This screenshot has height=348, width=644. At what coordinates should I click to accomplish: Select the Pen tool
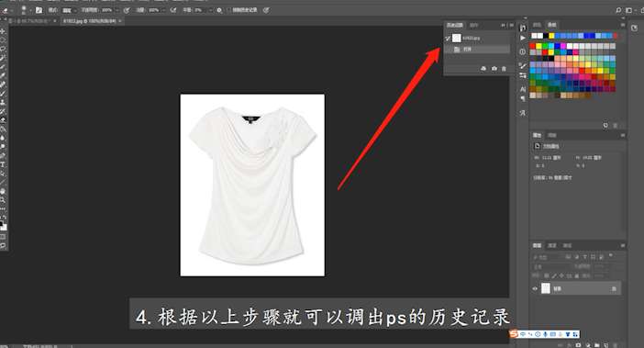(3, 155)
